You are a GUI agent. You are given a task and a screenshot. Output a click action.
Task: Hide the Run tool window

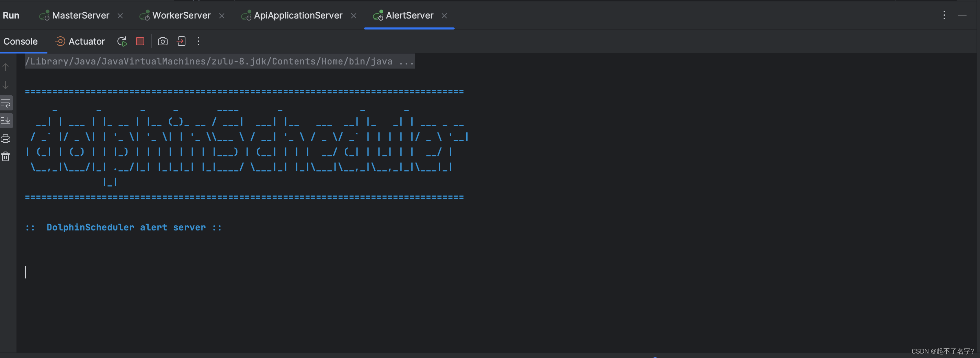962,15
